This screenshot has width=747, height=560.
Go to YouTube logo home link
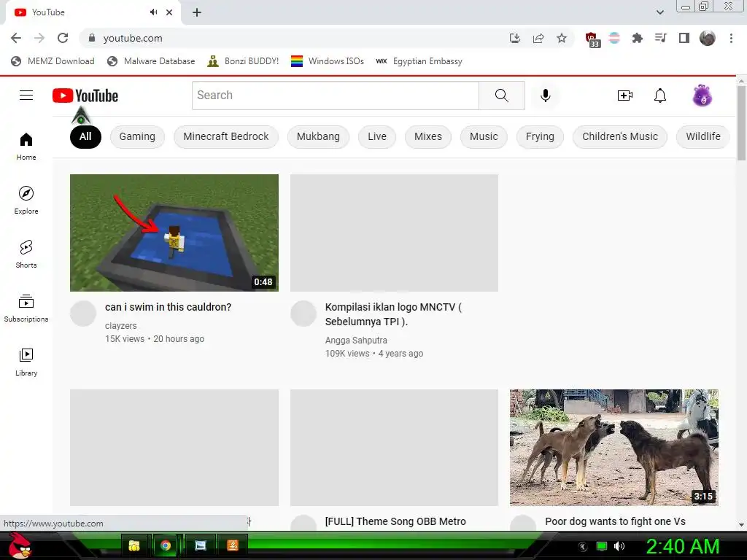pyautogui.click(x=85, y=96)
